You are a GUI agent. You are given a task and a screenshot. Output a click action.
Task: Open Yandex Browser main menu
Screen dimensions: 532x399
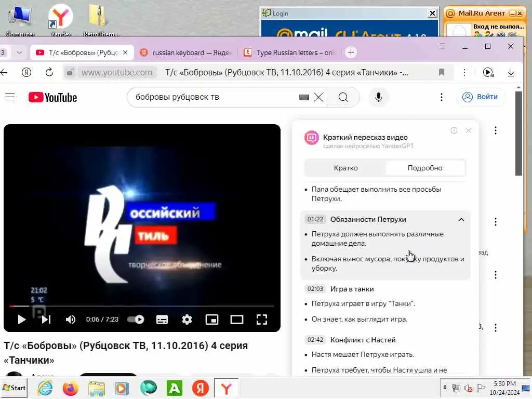[442, 46]
